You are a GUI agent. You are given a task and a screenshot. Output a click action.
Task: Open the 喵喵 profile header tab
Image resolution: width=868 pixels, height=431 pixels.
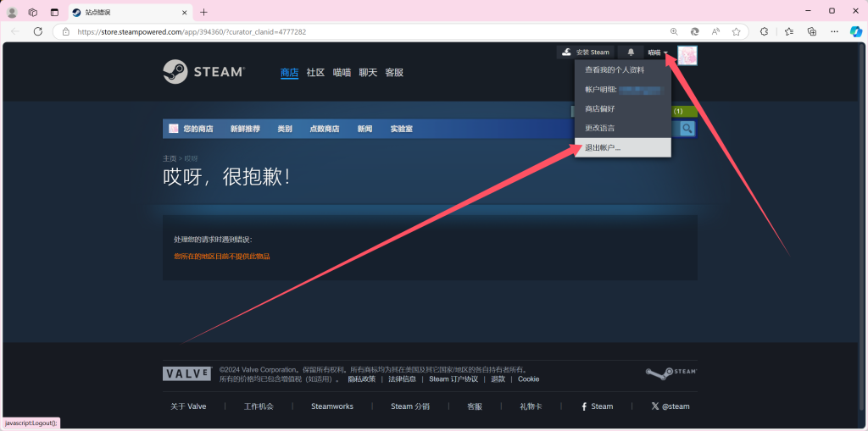coord(342,73)
